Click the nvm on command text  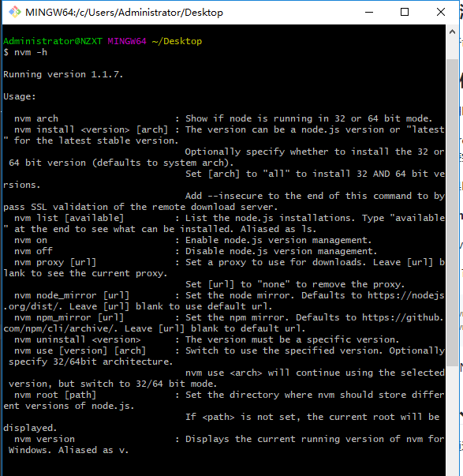pos(31,240)
